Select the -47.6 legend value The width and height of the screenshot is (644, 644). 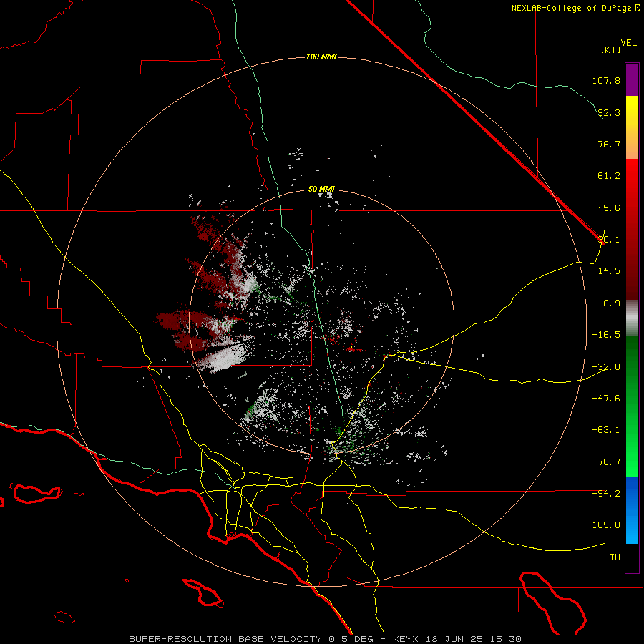tap(606, 399)
